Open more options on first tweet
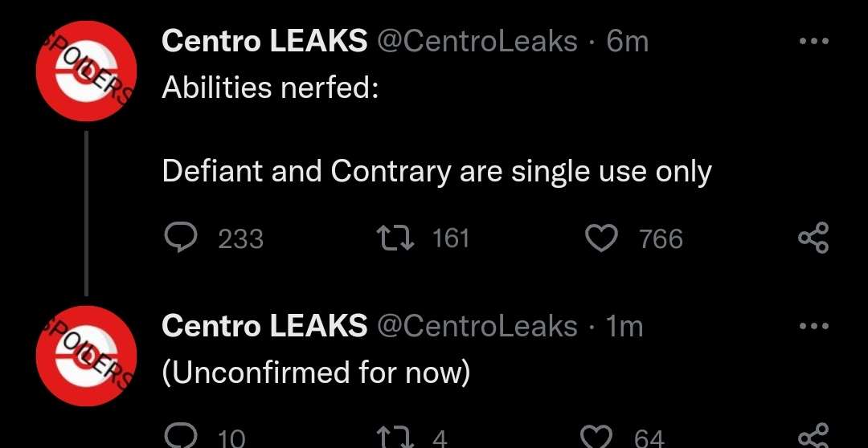Image resolution: width=868 pixels, height=448 pixels. [x=814, y=40]
